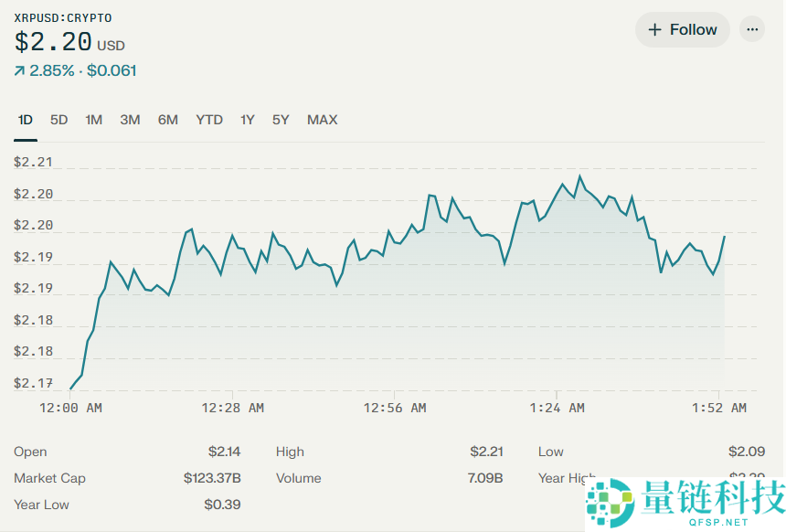The image size is (786, 532).
Task: Click the 1:52 AM axis label
Action: pyautogui.click(x=719, y=409)
